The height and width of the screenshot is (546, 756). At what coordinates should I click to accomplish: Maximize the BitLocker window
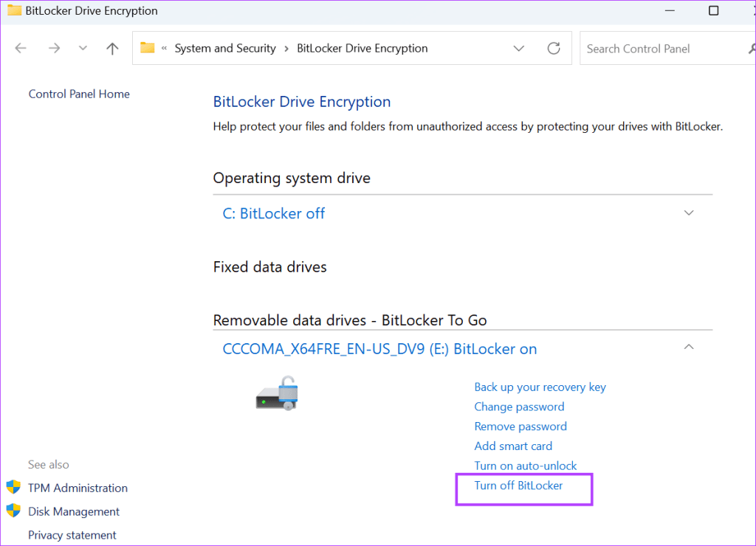[713, 10]
